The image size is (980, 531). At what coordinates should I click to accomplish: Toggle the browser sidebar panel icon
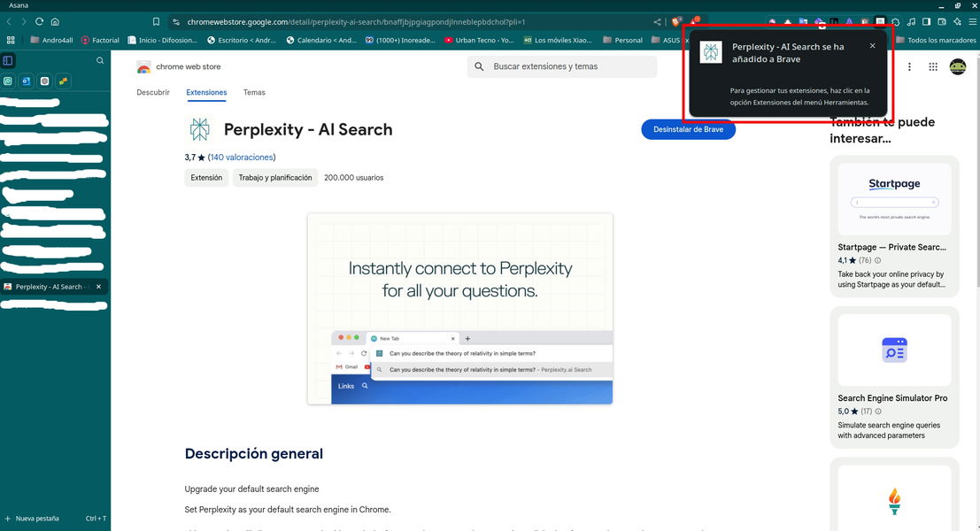click(x=926, y=22)
